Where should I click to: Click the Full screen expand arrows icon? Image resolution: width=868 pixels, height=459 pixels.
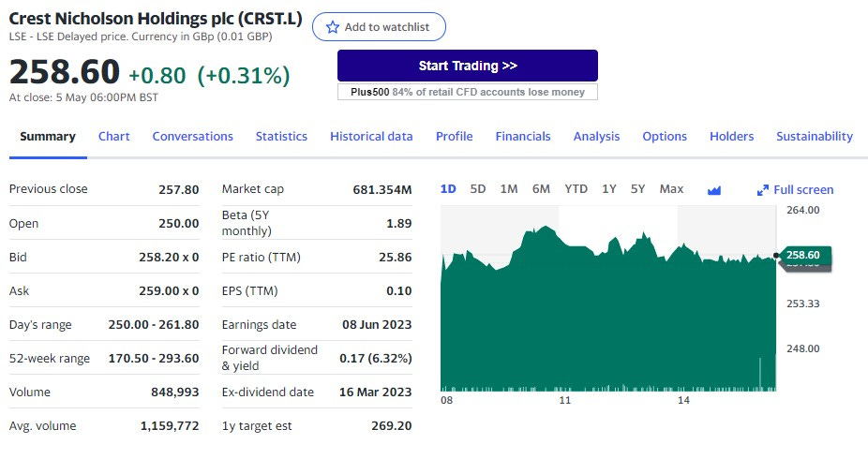click(763, 190)
